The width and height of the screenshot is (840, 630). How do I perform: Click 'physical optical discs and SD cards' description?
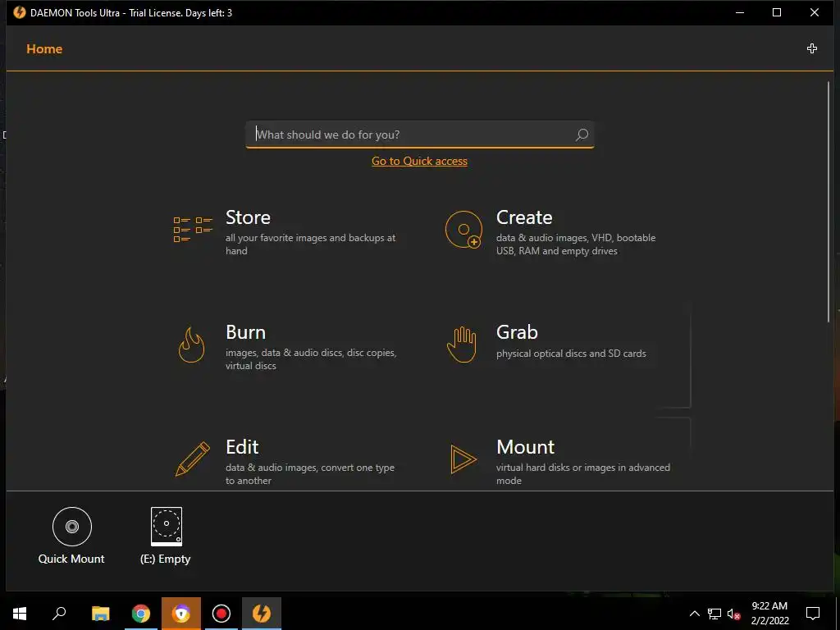[571, 354]
